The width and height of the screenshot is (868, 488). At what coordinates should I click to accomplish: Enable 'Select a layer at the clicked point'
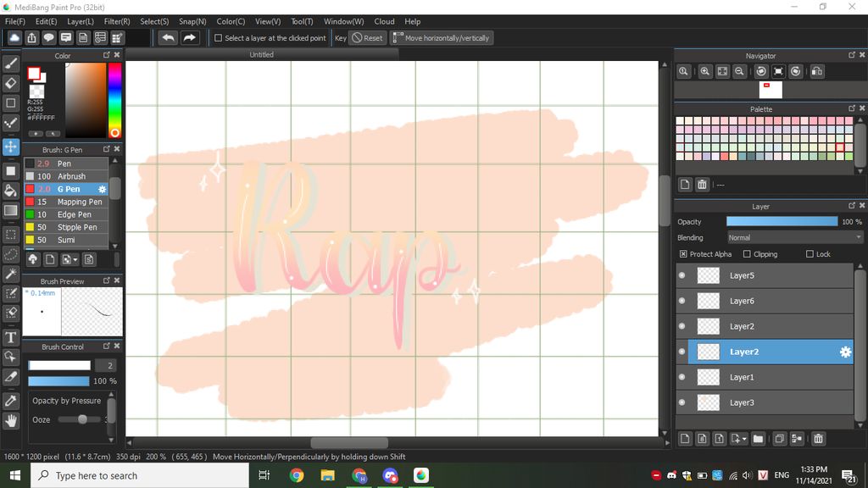(x=218, y=38)
